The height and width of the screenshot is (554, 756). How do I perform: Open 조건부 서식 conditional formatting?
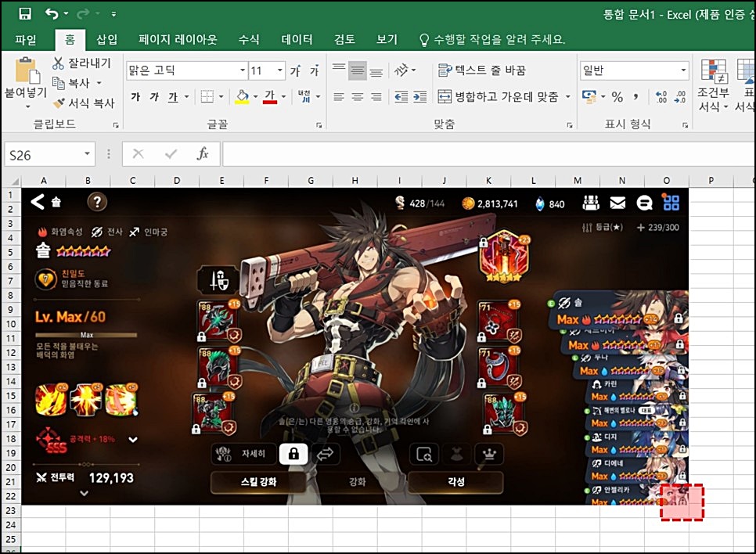pyautogui.click(x=713, y=85)
